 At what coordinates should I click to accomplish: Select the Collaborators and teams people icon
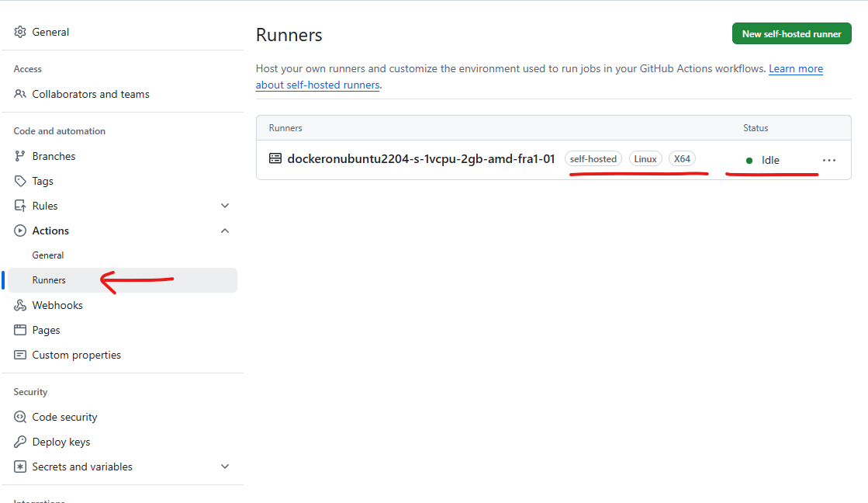click(x=19, y=93)
